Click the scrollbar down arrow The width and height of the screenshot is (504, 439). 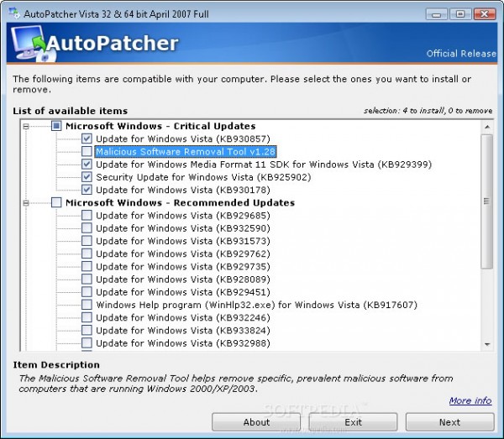(487, 344)
